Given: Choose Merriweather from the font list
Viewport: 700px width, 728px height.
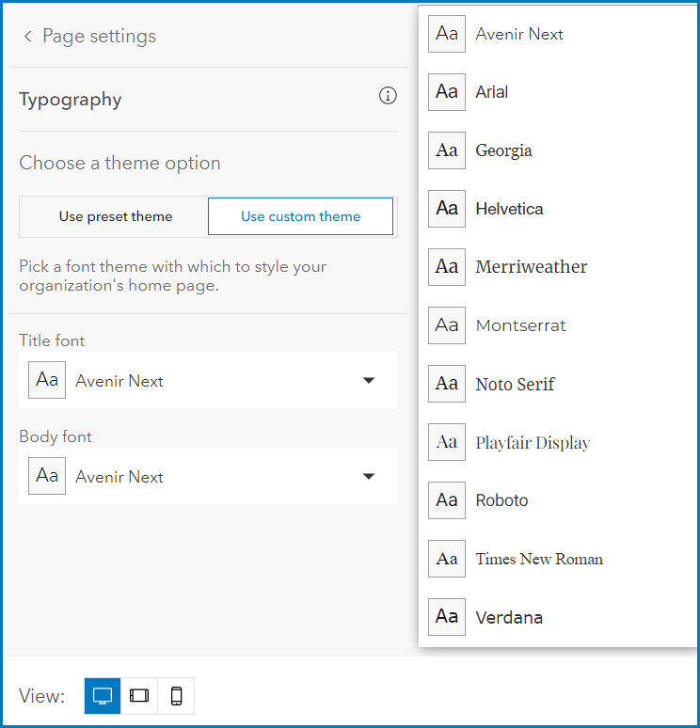Looking at the screenshot, I should [532, 267].
